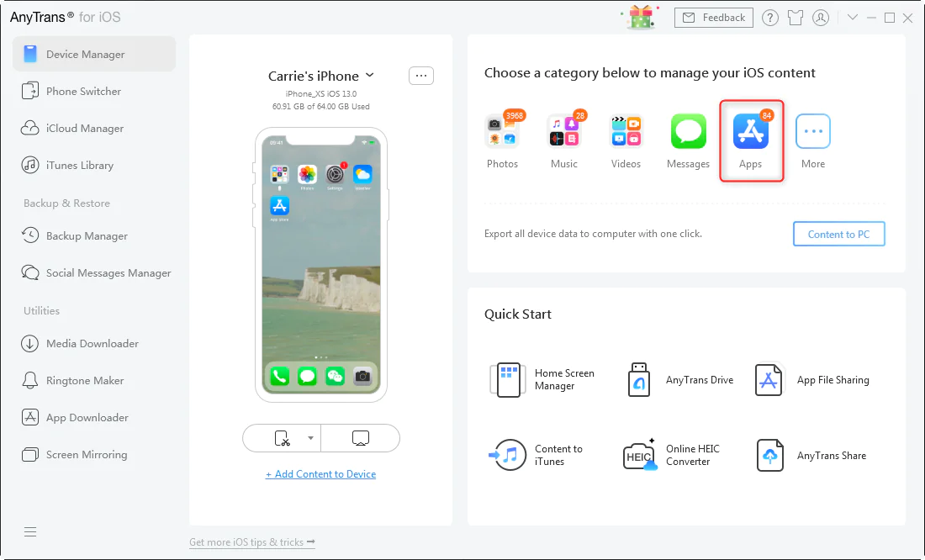Click the screen mirror icon below the phone
Screen dimensions: 925x560
(x=361, y=438)
